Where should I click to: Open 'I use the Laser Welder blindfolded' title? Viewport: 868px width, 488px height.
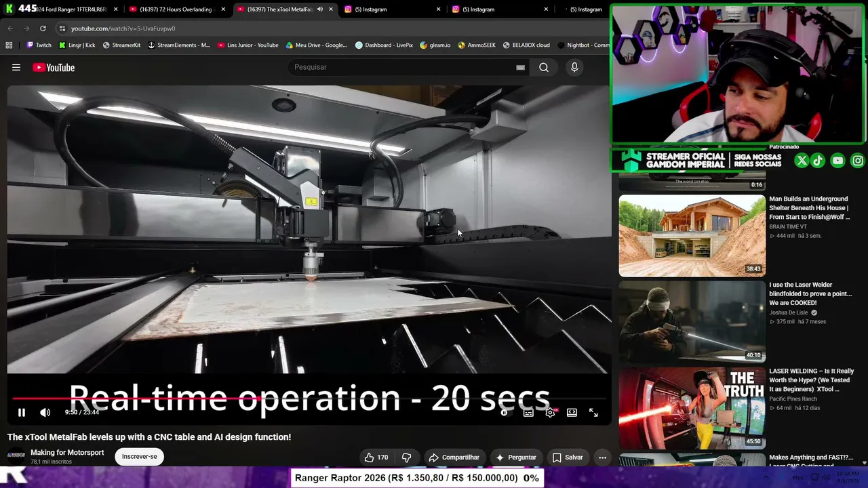[x=810, y=294]
